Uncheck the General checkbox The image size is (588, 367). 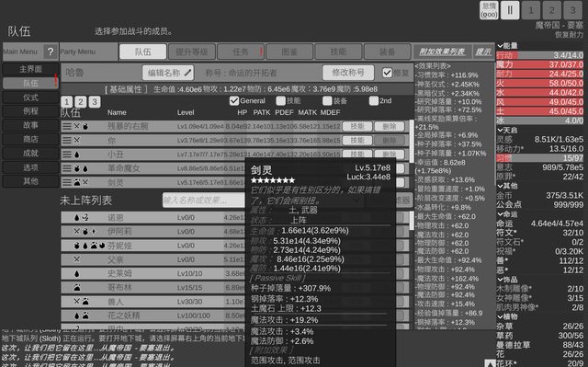[x=234, y=100]
